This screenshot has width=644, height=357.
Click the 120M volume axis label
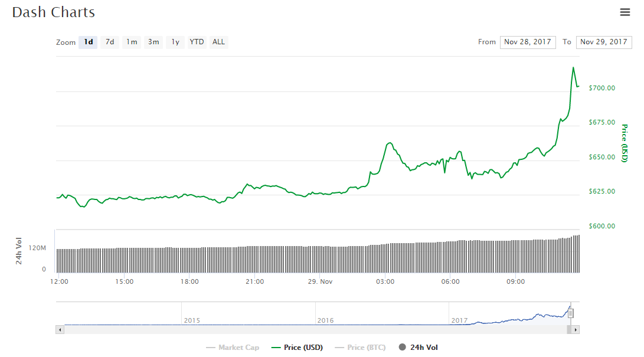[37, 248]
